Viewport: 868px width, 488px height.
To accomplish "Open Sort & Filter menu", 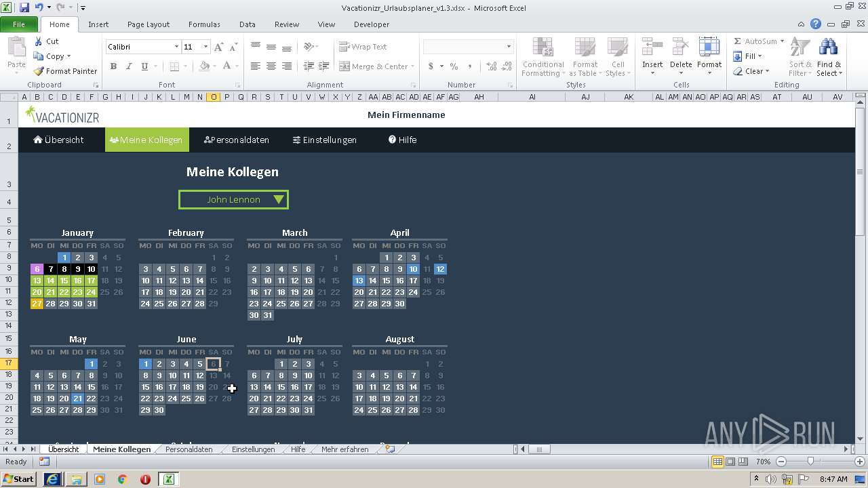I will coord(800,58).
